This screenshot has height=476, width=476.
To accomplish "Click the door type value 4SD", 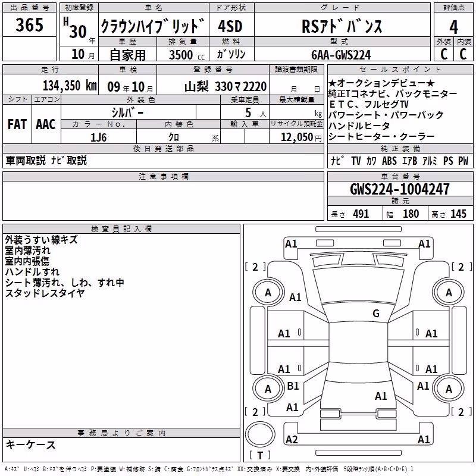I will (x=230, y=26).
